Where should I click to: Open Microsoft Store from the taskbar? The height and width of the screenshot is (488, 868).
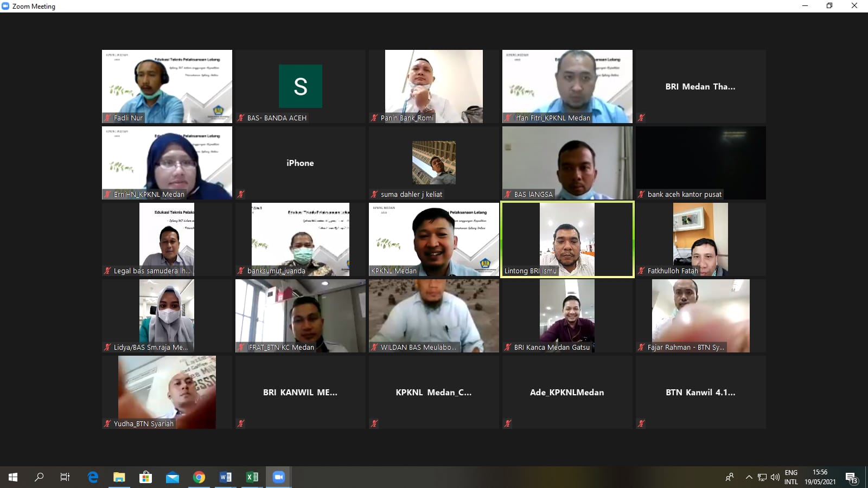[x=145, y=477]
